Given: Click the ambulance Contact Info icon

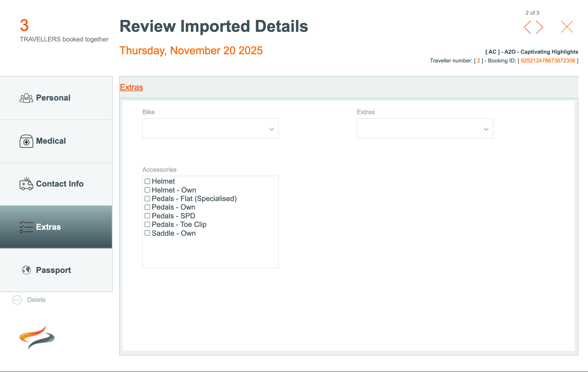Looking at the screenshot, I should pos(26,184).
